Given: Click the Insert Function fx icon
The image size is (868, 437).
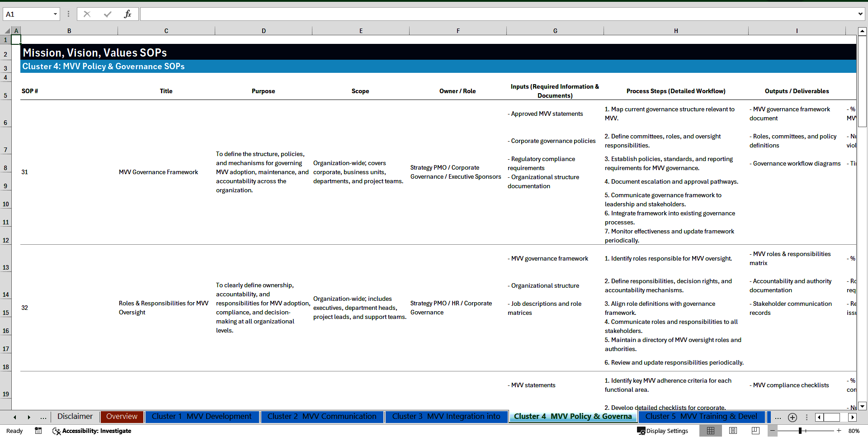Looking at the screenshot, I should click(x=128, y=14).
